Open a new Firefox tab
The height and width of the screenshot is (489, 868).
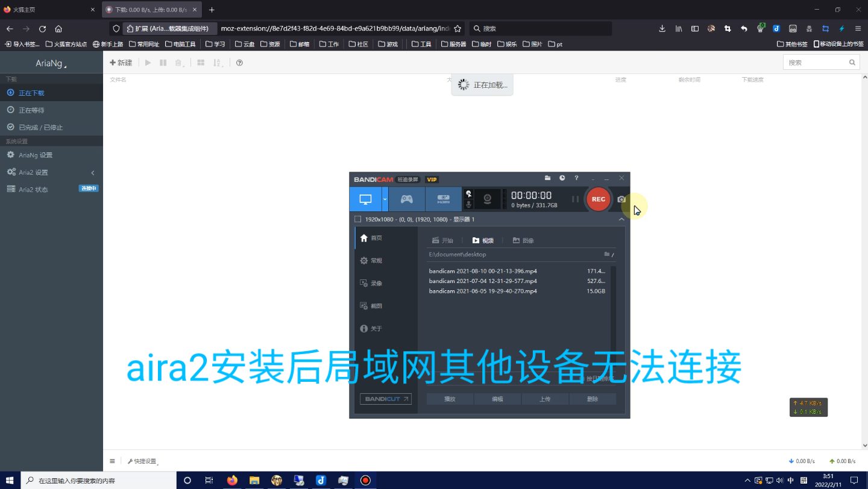[212, 10]
